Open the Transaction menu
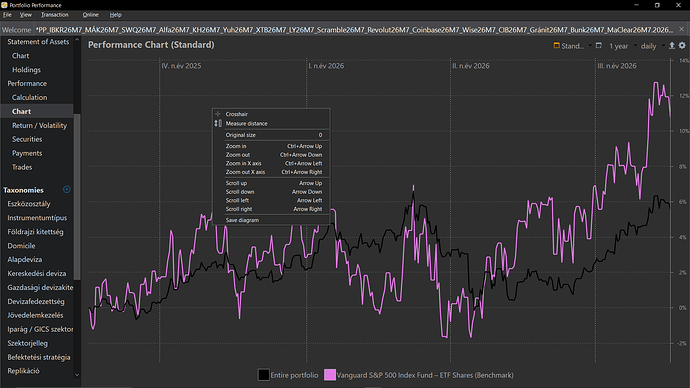Viewport: 690px width, 388px height. (x=55, y=15)
